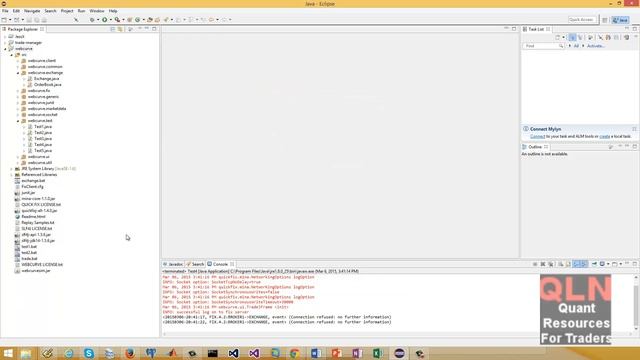640x360 pixels.
Task: Select the webcurve.marketdata package
Action: [x=47, y=109]
